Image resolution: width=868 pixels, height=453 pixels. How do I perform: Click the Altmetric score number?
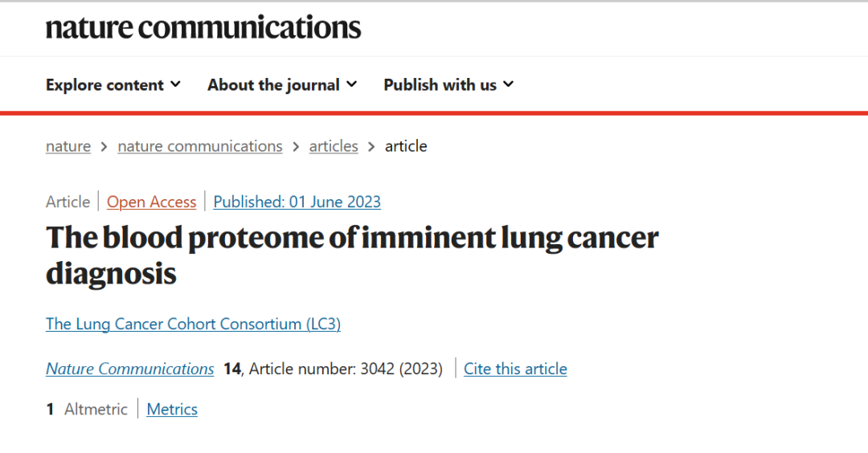tap(50, 410)
